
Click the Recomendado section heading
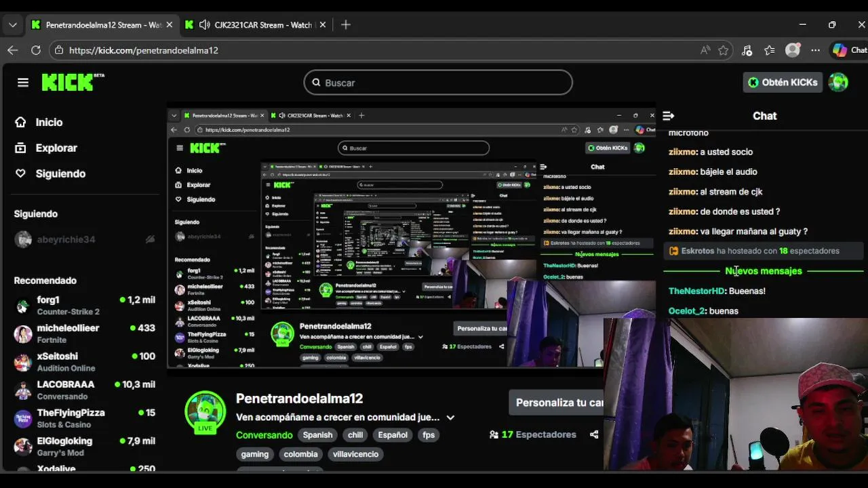coord(45,281)
